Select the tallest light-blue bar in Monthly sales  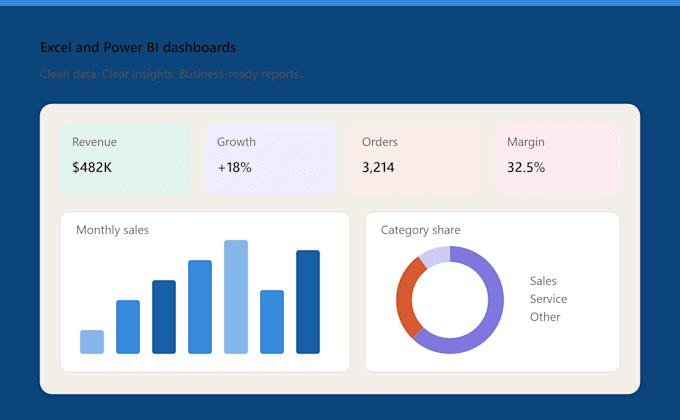(x=236, y=297)
